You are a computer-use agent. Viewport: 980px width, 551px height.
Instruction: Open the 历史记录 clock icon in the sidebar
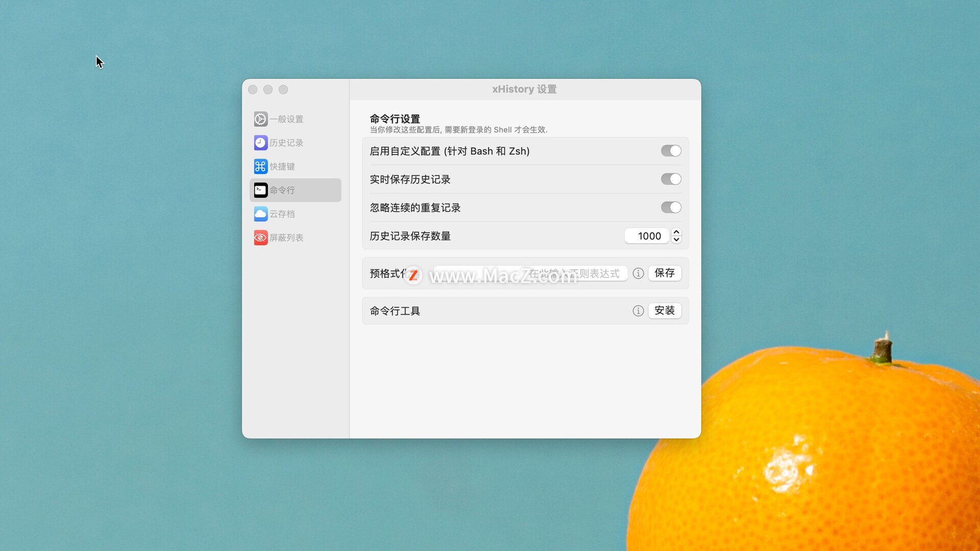[260, 143]
